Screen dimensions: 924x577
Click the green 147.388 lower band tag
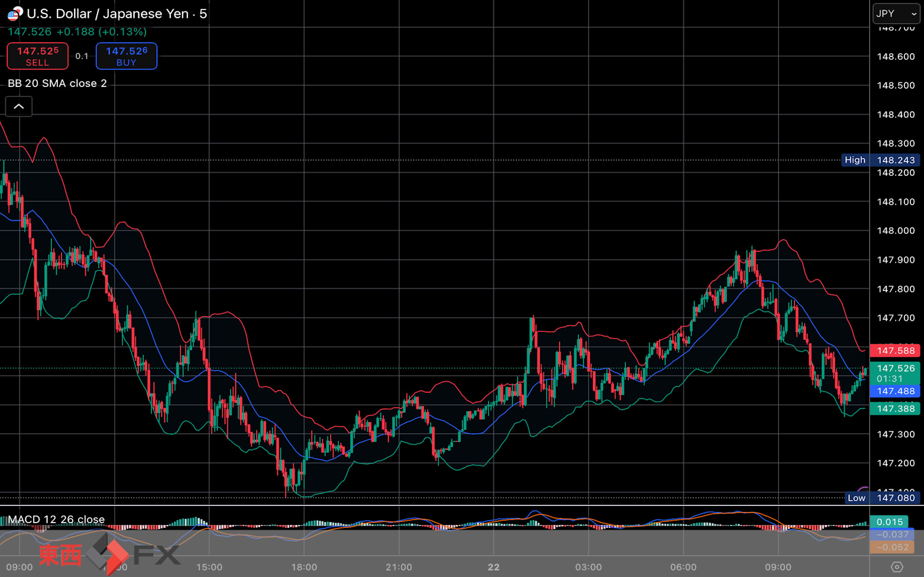[895, 409]
